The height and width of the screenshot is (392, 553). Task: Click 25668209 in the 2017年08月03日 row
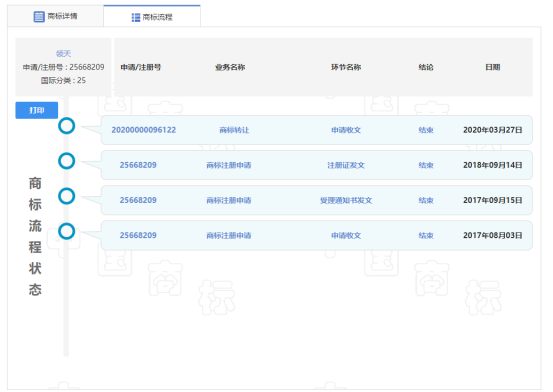(138, 235)
